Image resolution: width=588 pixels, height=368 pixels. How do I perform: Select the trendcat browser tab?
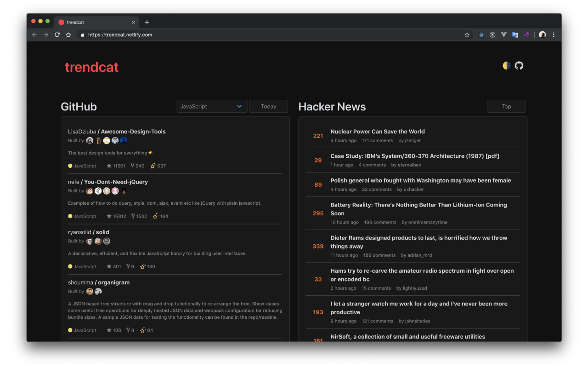point(92,22)
